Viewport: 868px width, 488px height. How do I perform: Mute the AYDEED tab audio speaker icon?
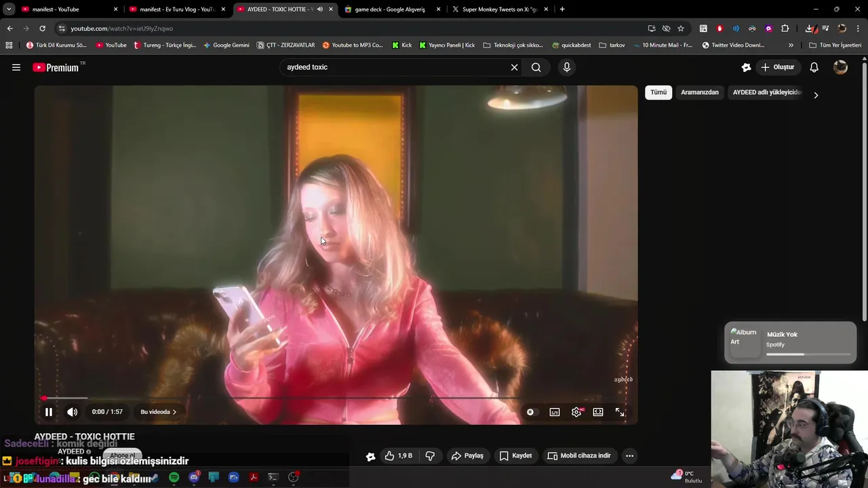click(x=320, y=9)
